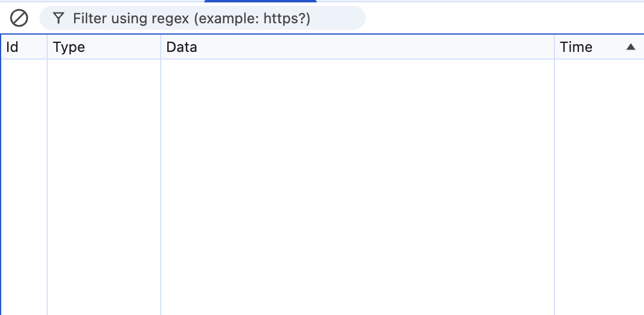
Task: Clear all messages with the circle-slash icon
Action: coord(19,18)
